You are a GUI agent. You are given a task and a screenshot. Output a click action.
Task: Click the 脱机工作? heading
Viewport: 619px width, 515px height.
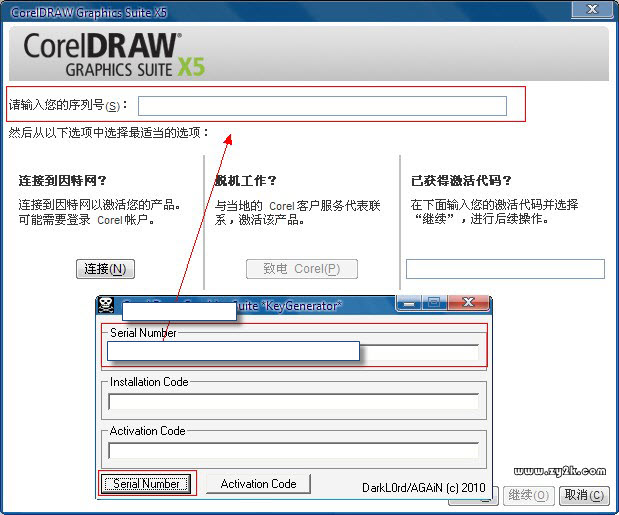point(245,181)
